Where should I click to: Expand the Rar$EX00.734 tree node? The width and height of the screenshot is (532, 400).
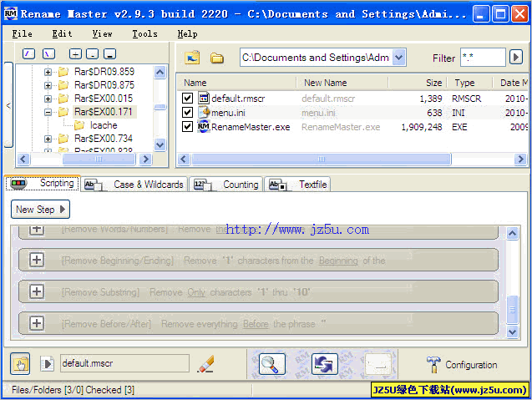pos(48,139)
